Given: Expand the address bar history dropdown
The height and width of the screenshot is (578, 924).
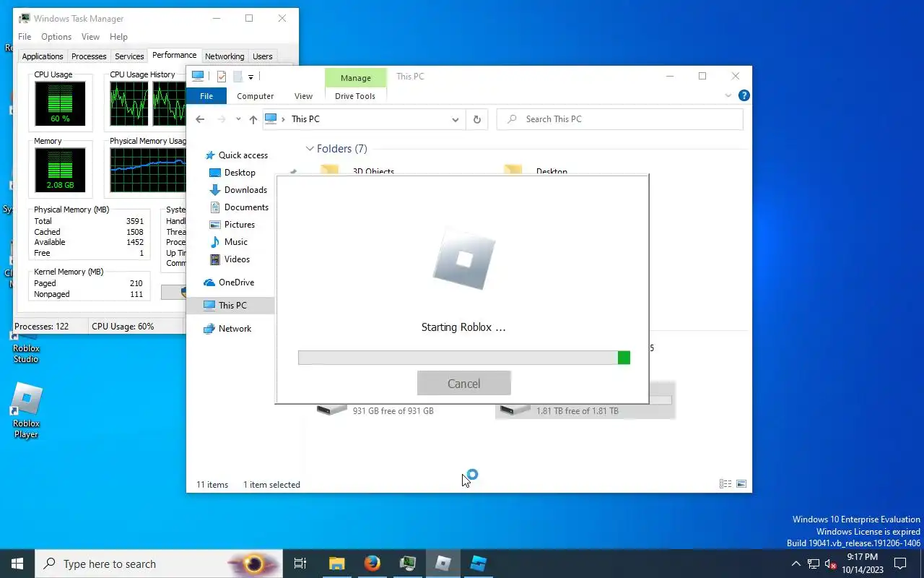Looking at the screenshot, I should [456, 119].
